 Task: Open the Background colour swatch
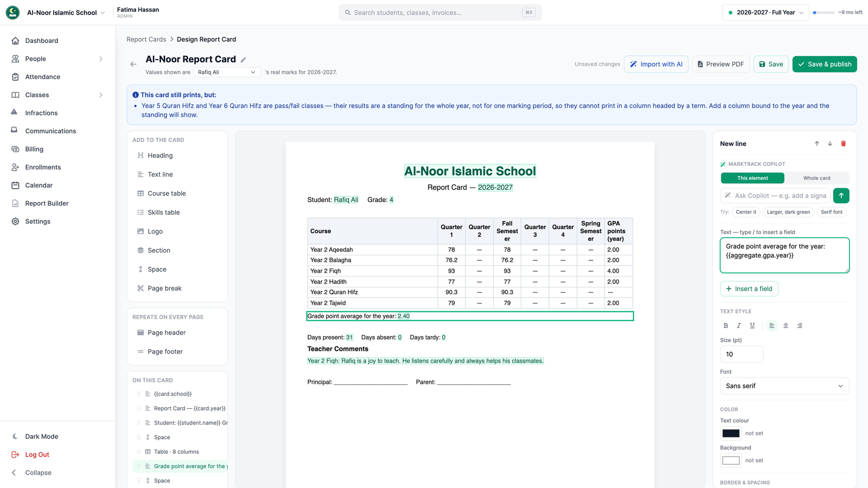[x=731, y=461]
